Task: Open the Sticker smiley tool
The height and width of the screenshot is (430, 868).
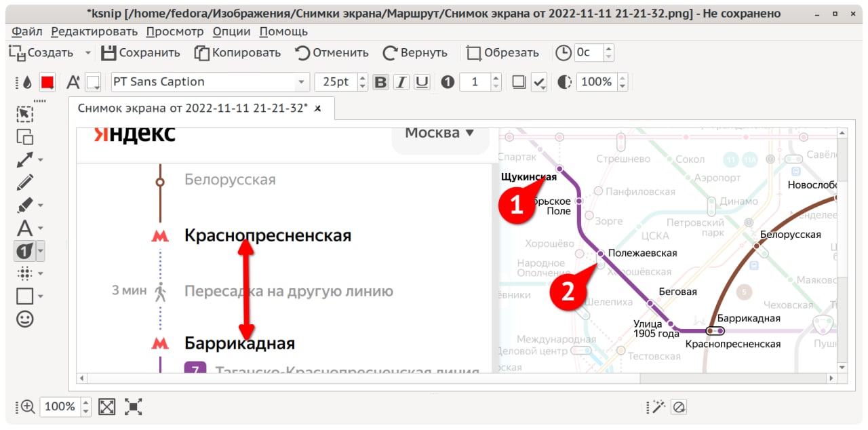Action: tap(25, 319)
